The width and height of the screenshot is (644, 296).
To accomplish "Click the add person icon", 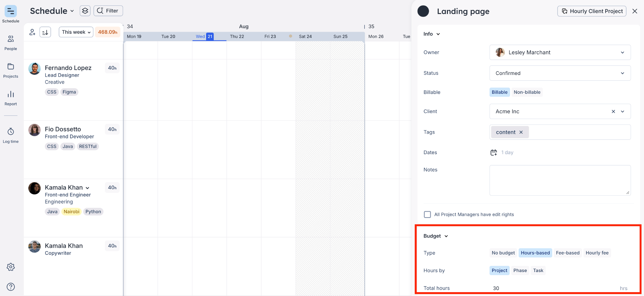I will click(x=32, y=32).
